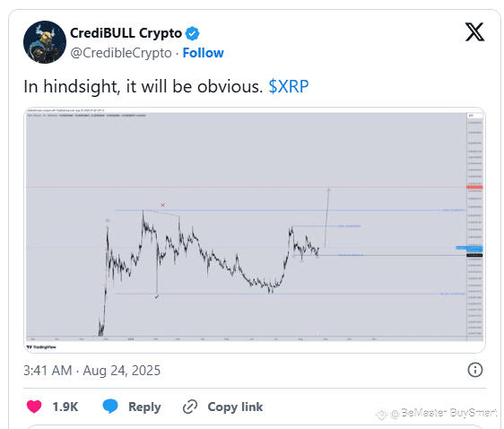Click the blue reply bubble icon

pos(110,407)
